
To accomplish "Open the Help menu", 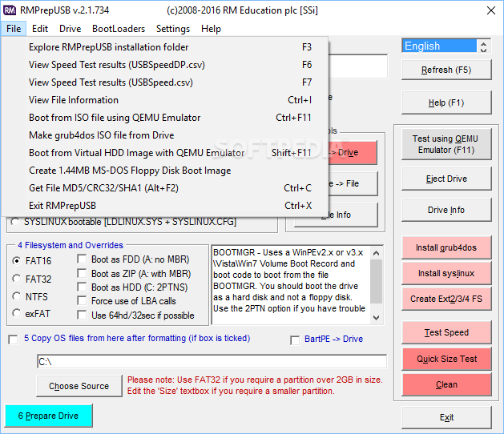I will coord(211,29).
